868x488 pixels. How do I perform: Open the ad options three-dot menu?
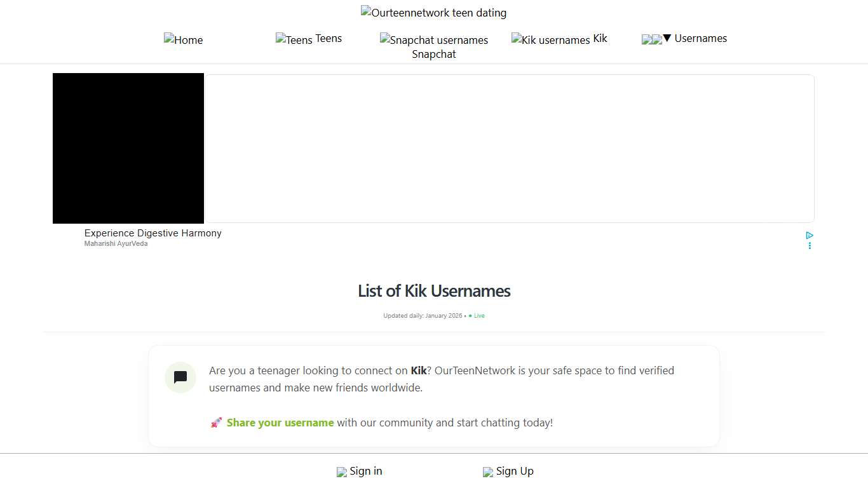click(x=809, y=245)
